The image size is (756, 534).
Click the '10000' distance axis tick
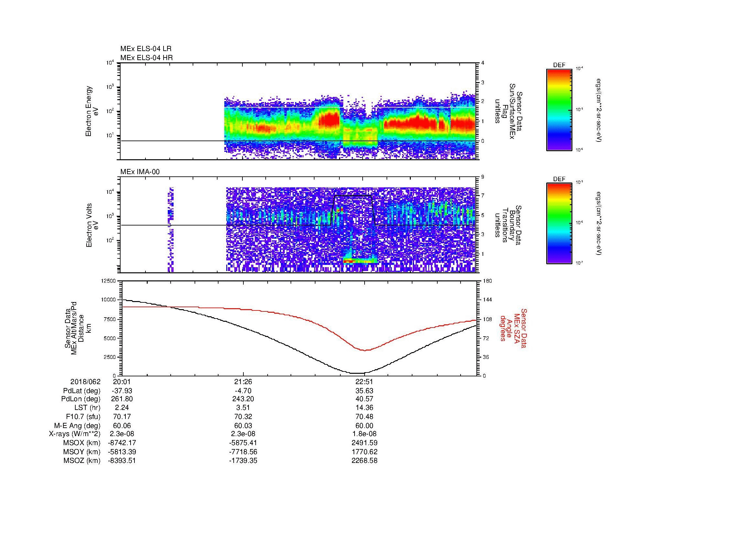(109, 300)
